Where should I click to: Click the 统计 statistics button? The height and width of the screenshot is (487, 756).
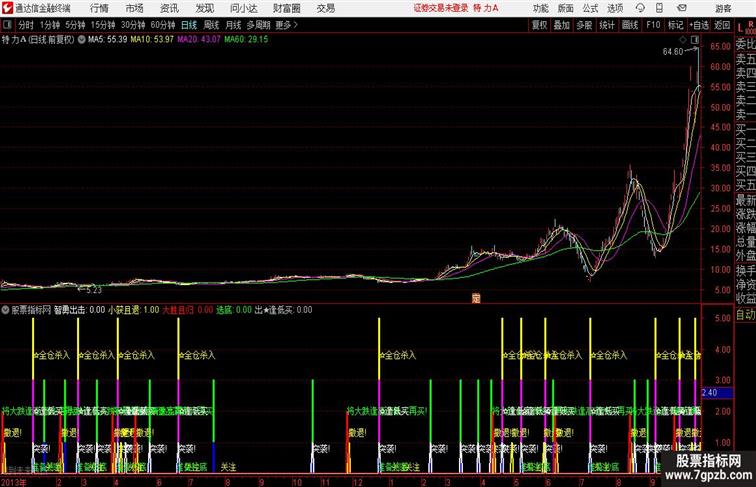click(x=607, y=25)
